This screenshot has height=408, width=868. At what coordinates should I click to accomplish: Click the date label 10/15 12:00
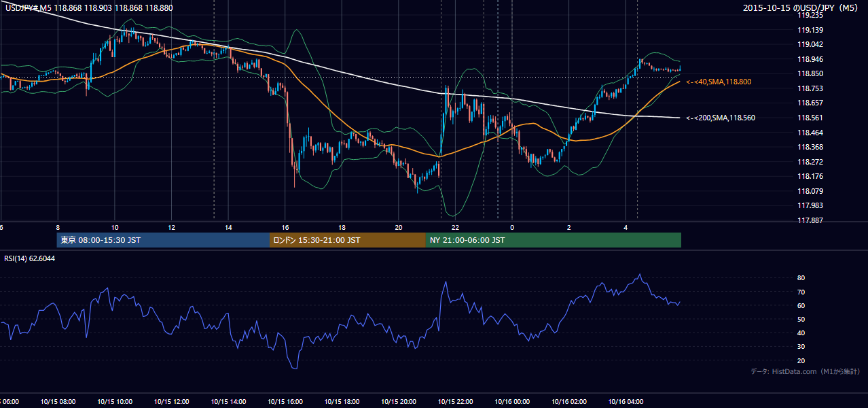tap(171, 402)
